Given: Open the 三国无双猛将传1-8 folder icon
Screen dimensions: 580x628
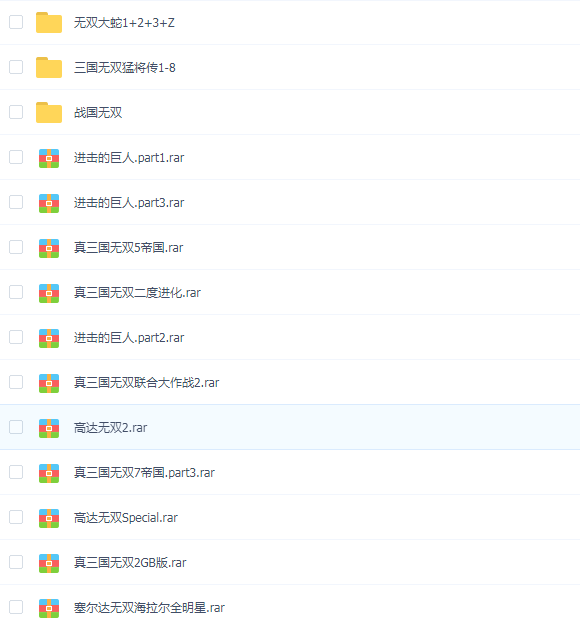Looking at the screenshot, I should tap(49, 67).
